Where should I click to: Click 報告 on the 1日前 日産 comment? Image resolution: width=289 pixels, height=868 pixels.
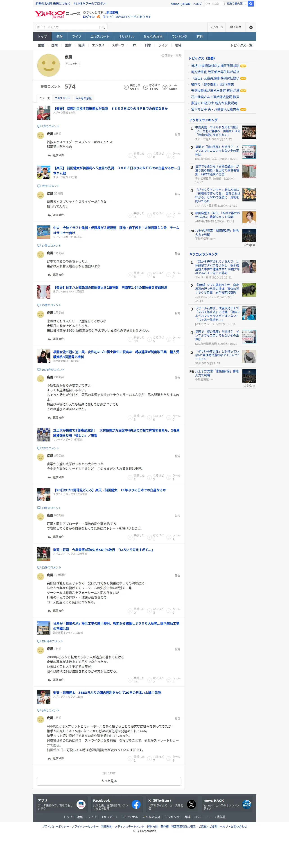[177, 649]
